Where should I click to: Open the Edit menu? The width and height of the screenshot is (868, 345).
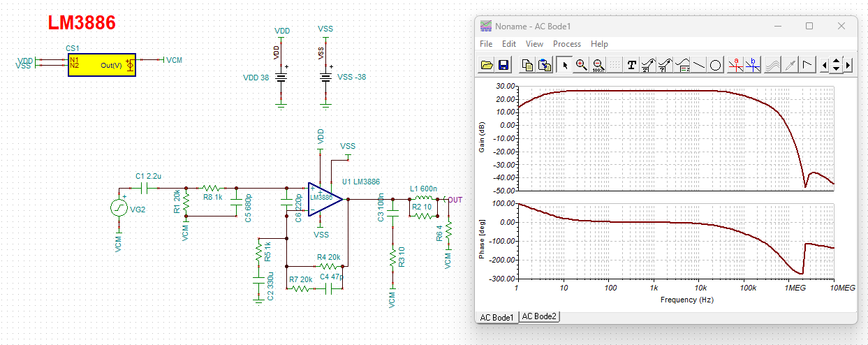pos(509,43)
